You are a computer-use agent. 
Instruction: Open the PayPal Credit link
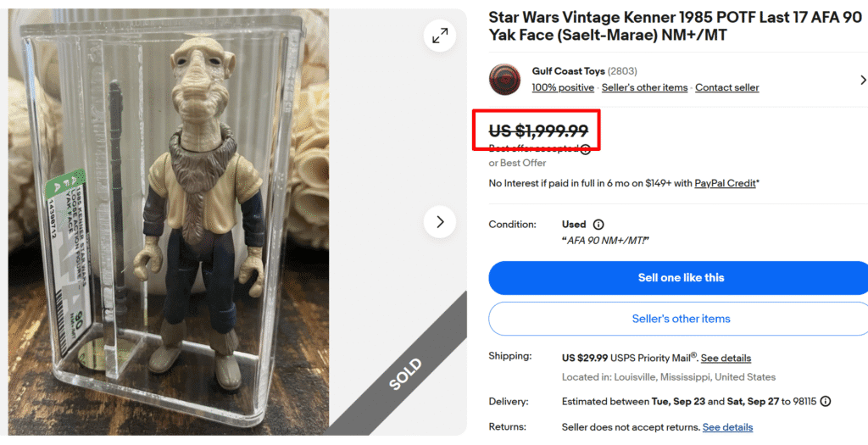tap(725, 183)
